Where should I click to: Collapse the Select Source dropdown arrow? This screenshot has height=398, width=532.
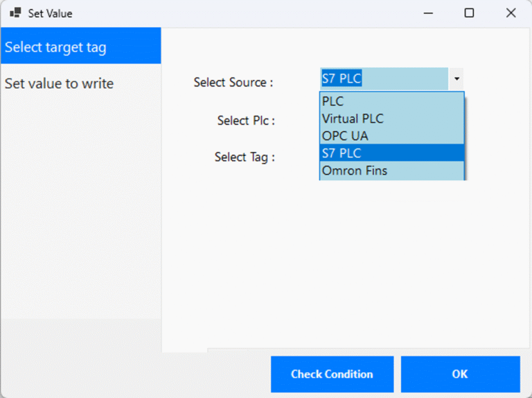(456, 79)
